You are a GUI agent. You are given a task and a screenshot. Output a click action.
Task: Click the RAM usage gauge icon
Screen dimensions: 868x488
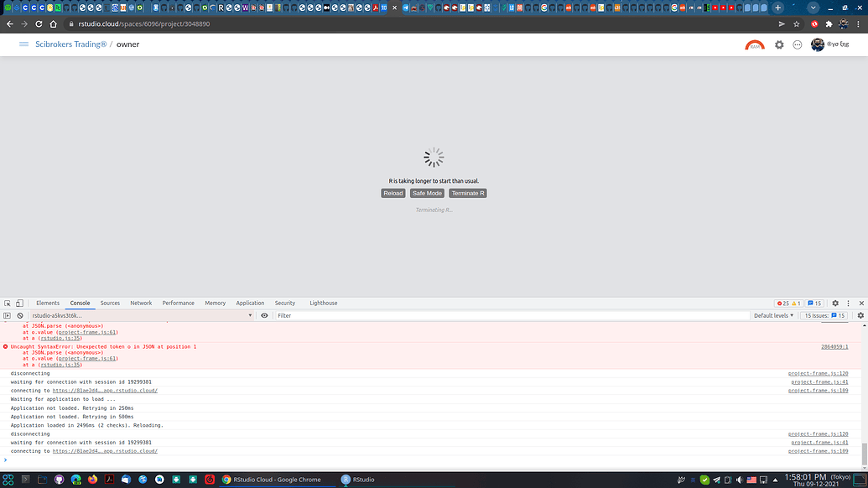[x=755, y=44]
